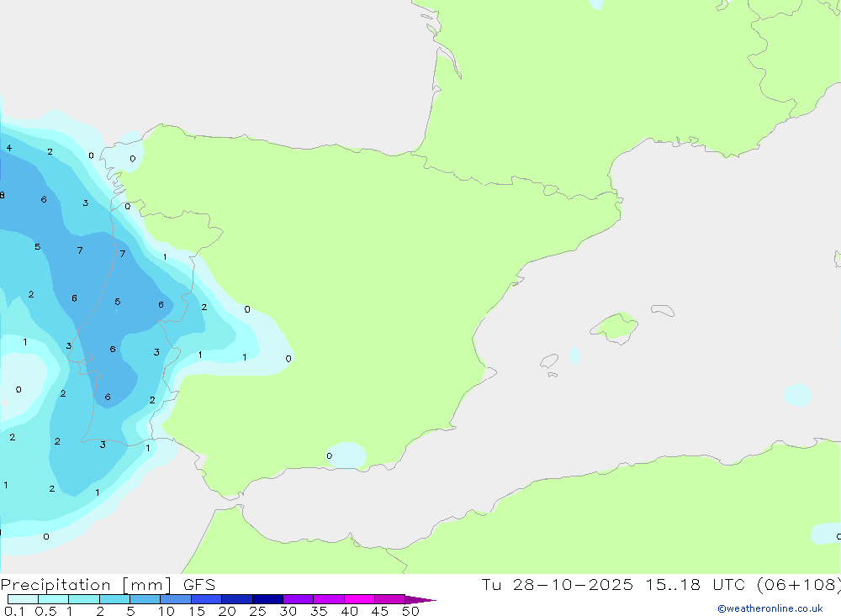Click the '0.1' legend scale label
Viewport: 841px width, 616px height.
pos(14,611)
